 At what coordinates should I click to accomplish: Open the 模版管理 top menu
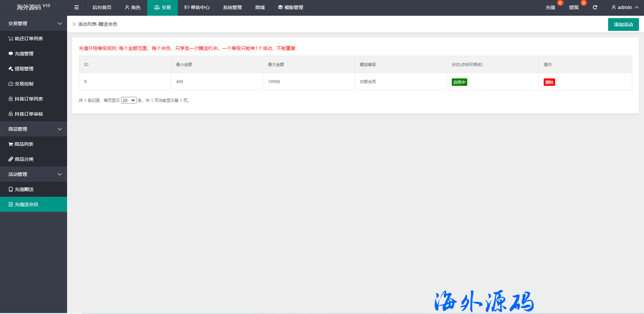[x=290, y=7]
